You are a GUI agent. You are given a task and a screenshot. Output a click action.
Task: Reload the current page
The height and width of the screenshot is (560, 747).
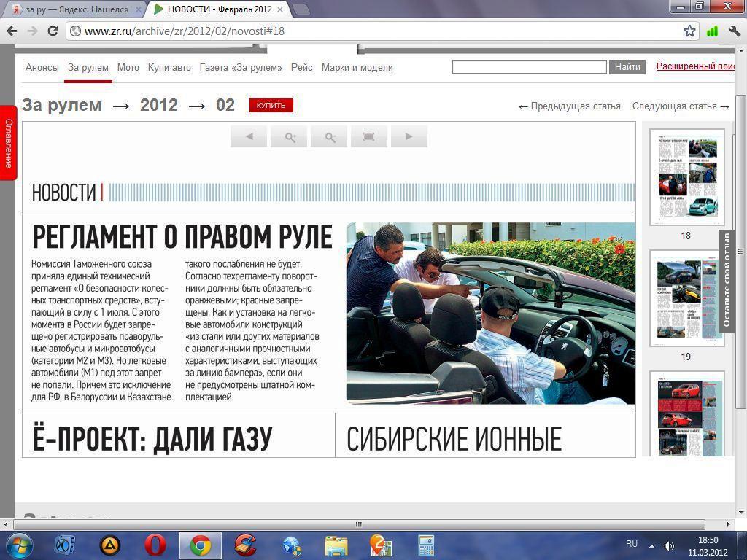coord(53,31)
